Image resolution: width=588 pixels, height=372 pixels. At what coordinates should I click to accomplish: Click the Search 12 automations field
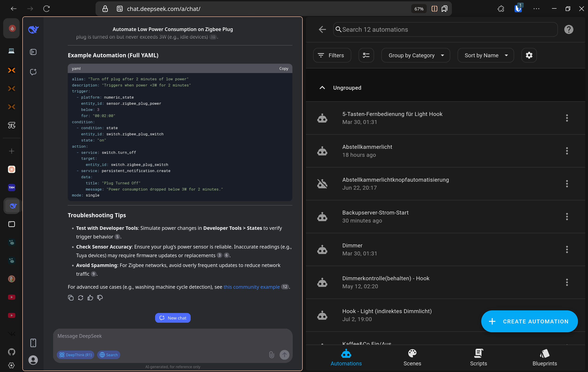(445, 30)
